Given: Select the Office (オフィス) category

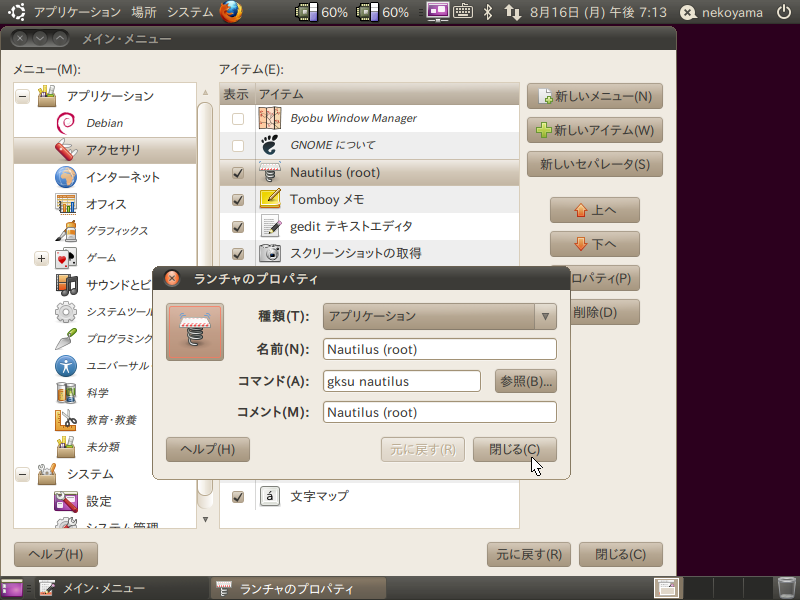Looking at the screenshot, I should coord(106,204).
